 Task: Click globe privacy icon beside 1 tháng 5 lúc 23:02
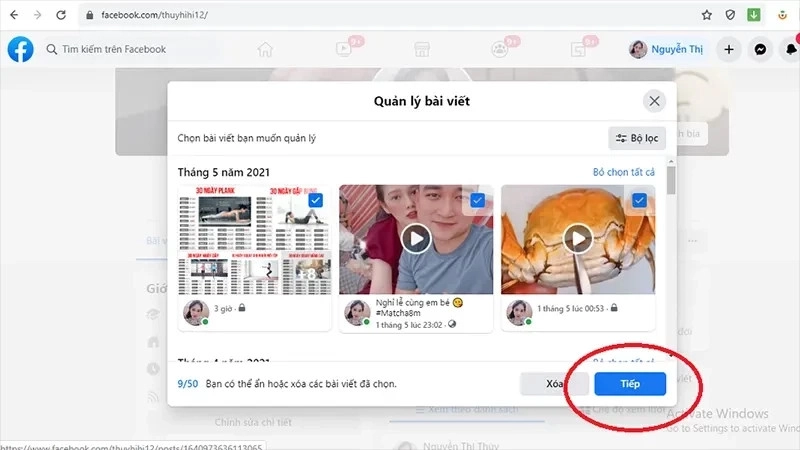(x=452, y=324)
